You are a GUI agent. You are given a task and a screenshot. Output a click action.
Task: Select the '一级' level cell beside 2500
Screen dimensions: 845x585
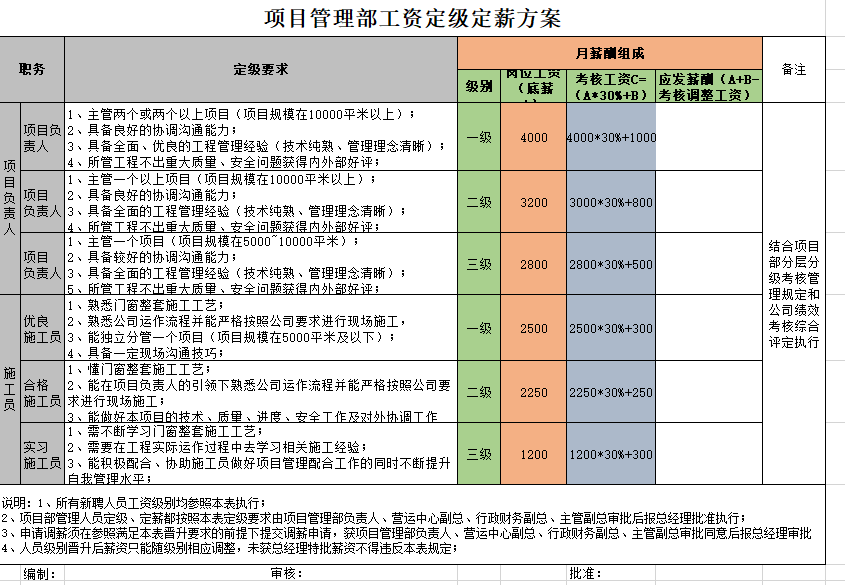[x=479, y=328]
